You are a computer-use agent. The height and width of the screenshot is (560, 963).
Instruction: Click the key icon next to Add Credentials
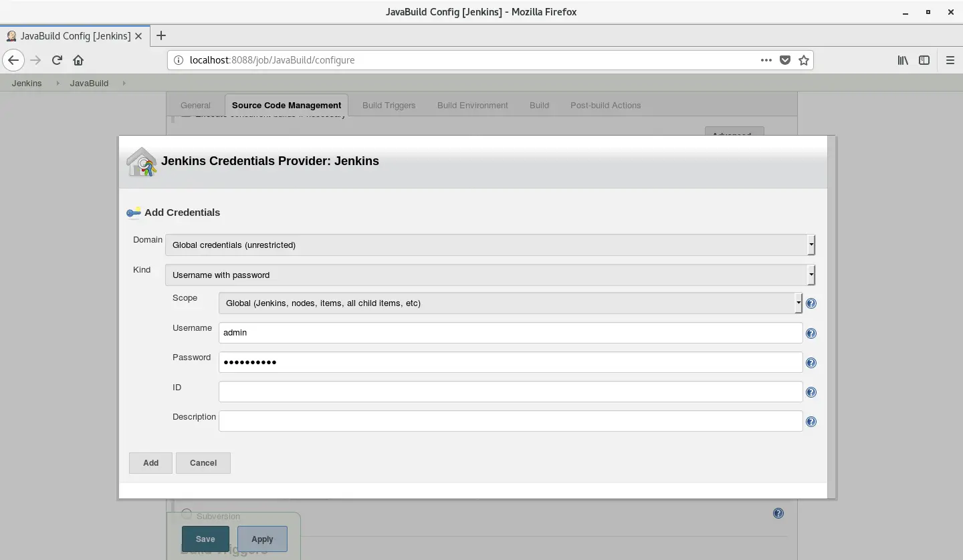134,213
